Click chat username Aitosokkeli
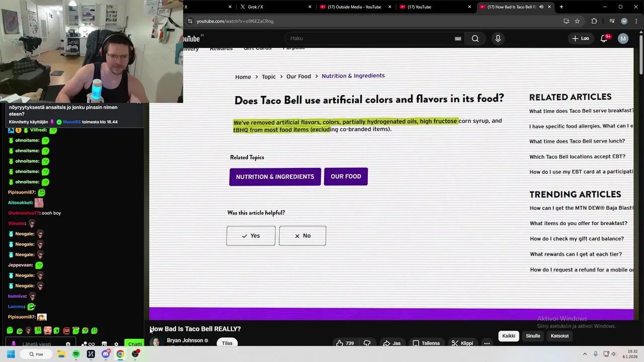Image resolution: width=644 pixels, height=362 pixels. click(20, 203)
